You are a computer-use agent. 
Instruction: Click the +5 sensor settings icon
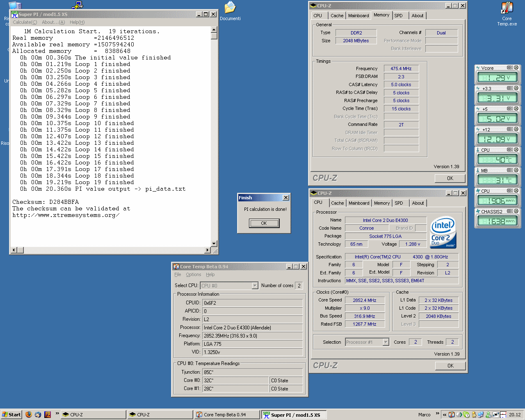pos(510,109)
